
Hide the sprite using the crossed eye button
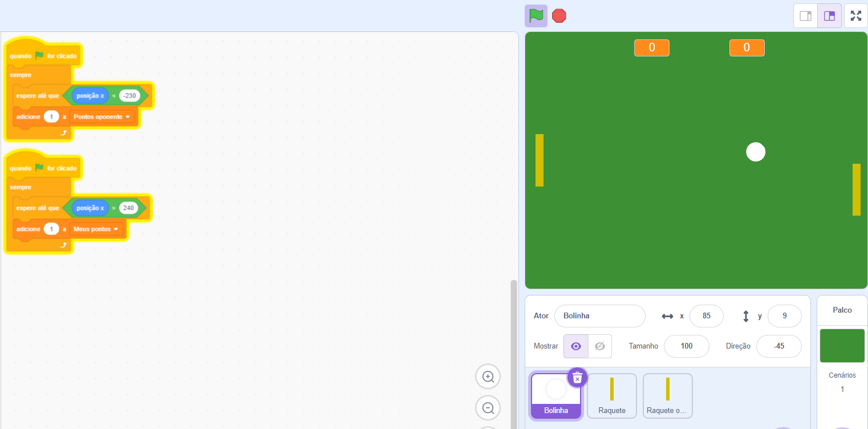(x=599, y=346)
